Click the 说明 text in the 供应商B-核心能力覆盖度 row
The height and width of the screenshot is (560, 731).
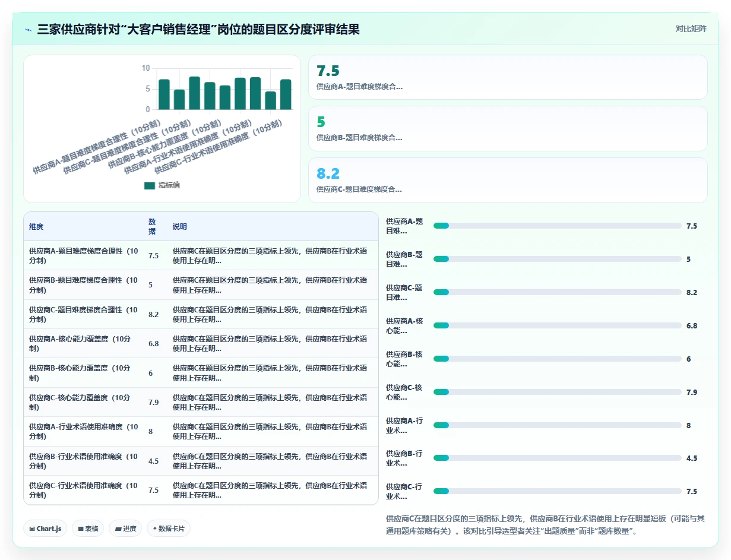[x=270, y=373]
